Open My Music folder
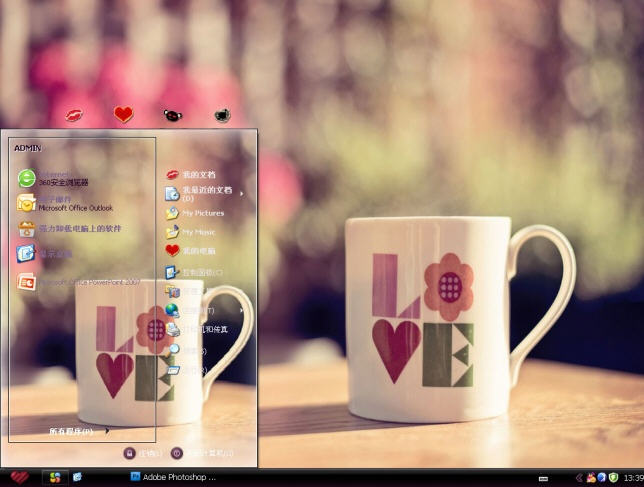Image resolution: width=644 pixels, height=487 pixels. pyautogui.click(x=190, y=232)
